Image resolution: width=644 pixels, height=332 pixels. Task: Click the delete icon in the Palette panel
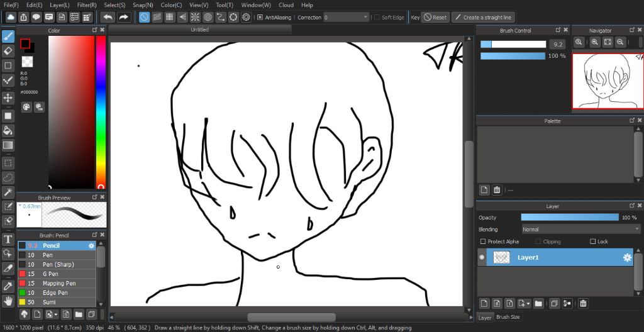point(497,190)
